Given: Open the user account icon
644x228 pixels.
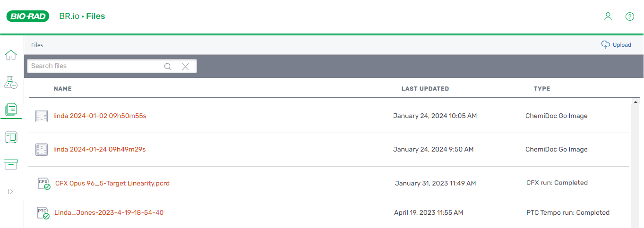Looking at the screenshot, I should click(608, 16).
